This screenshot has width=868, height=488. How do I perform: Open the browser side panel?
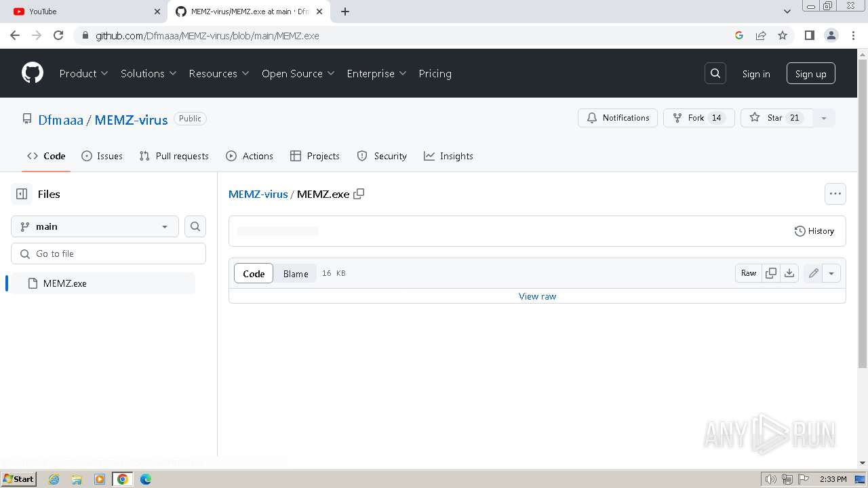tap(809, 35)
